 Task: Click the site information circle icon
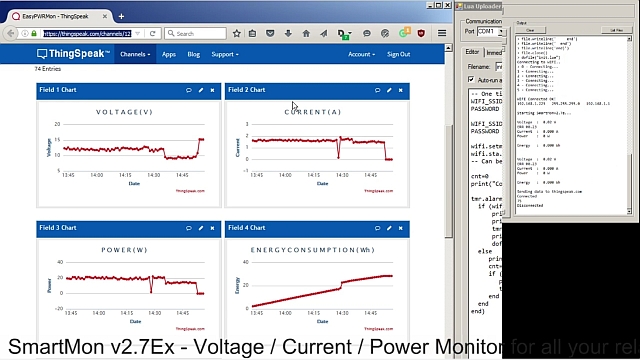pos(25,33)
